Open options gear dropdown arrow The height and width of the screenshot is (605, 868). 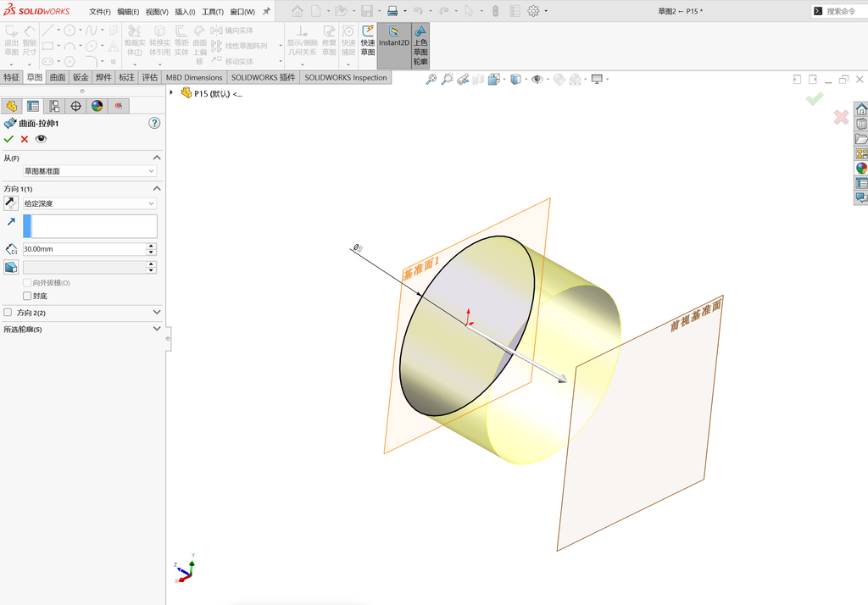point(546,11)
